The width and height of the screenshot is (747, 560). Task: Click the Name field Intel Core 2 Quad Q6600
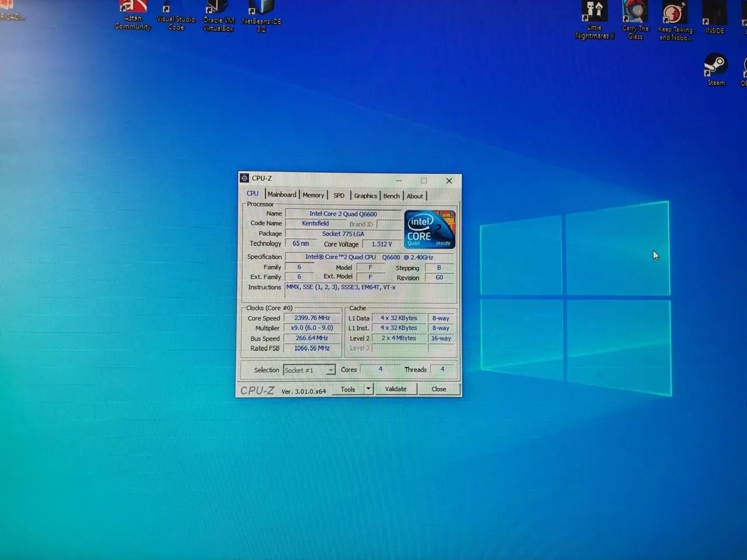[343, 214]
